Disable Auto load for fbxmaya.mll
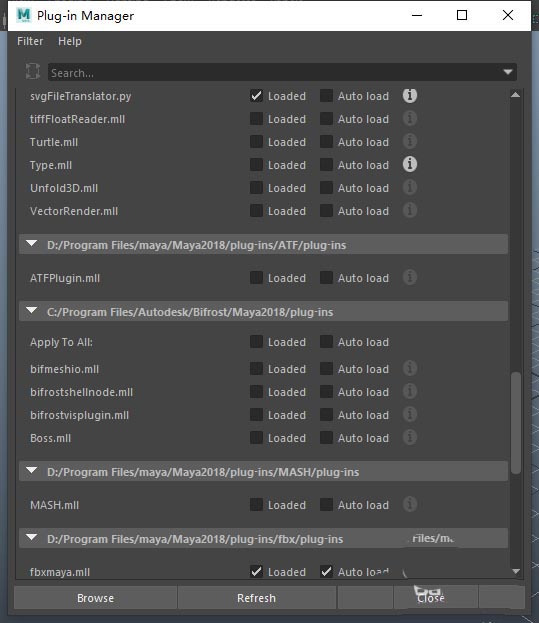539x623 pixels. (326, 572)
